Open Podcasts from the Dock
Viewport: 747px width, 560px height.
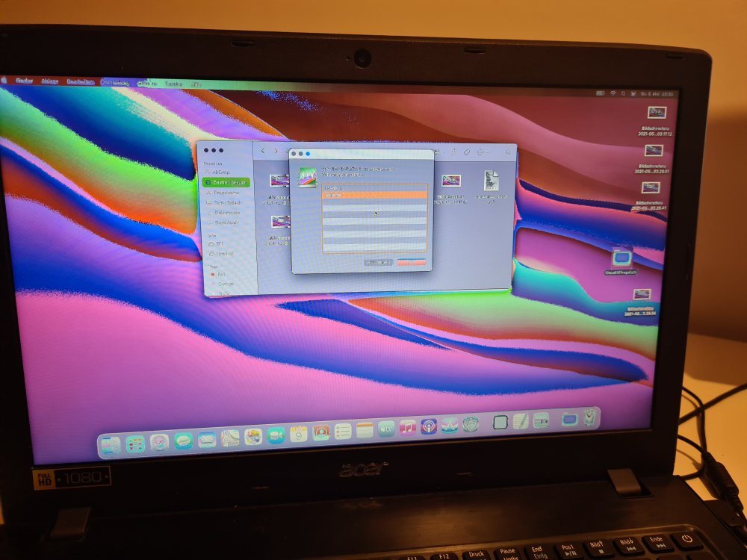click(x=428, y=426)
